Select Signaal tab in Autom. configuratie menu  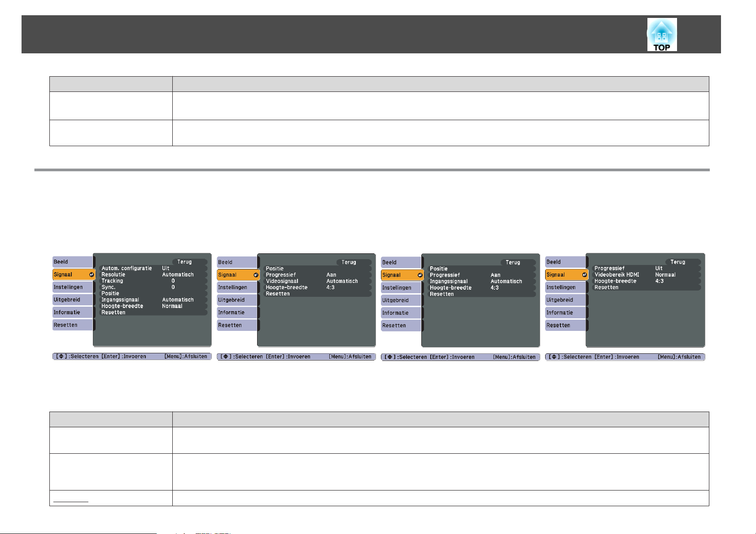tap(74, 274)
